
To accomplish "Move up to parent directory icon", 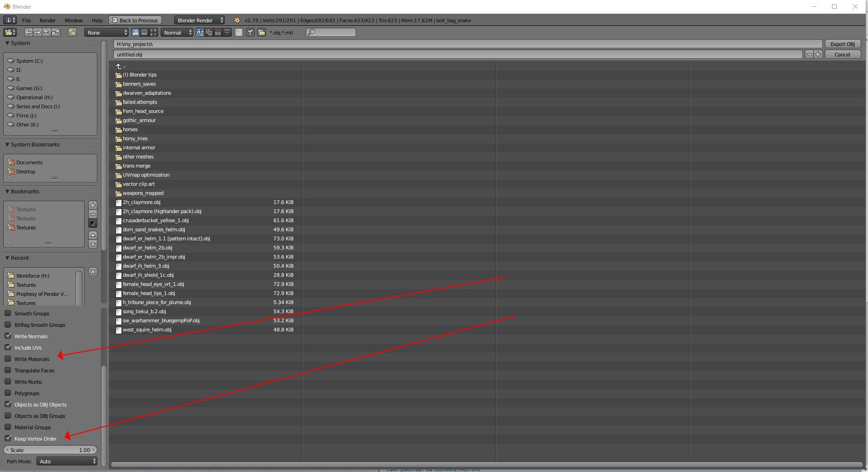I will point(46,32).
